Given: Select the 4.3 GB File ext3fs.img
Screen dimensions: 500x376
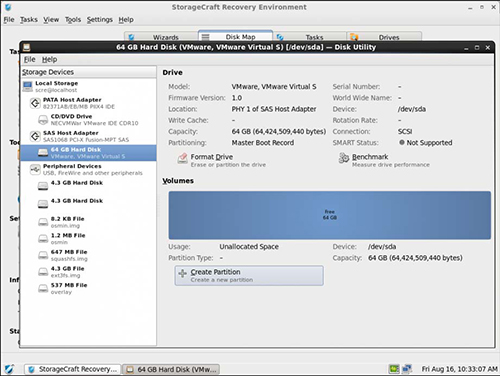Looking at the screenshot, I should pyautogui.click(x=88, y=272).
